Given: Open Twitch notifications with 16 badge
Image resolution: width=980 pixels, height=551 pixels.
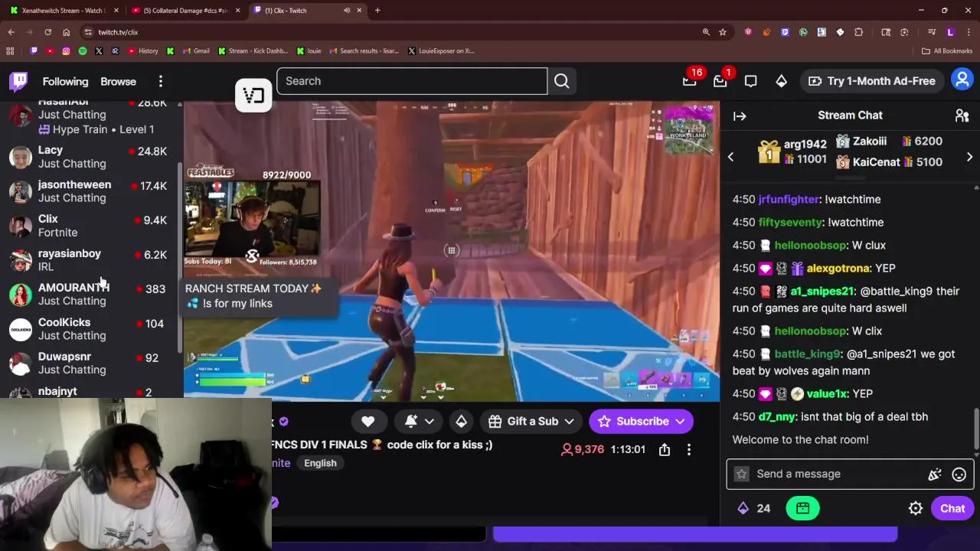Looking at the screenshot, I should coord(690,80).
